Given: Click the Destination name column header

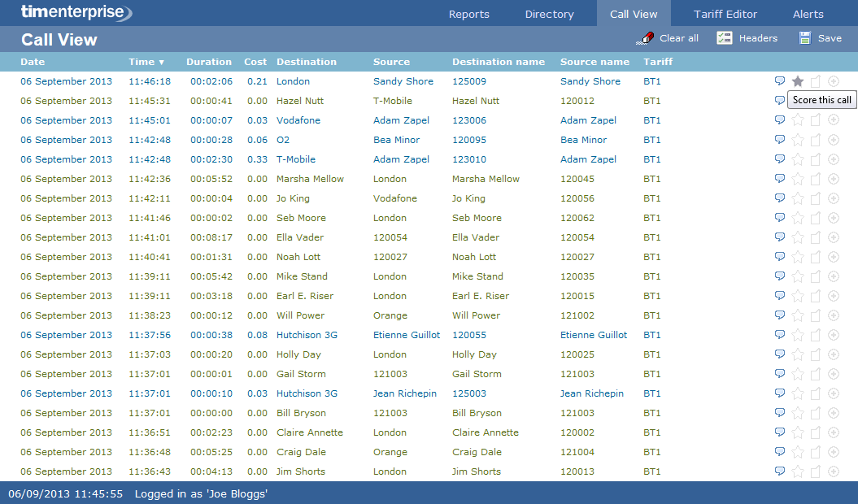Looking at the screenshot, I should tap(499, 62).
